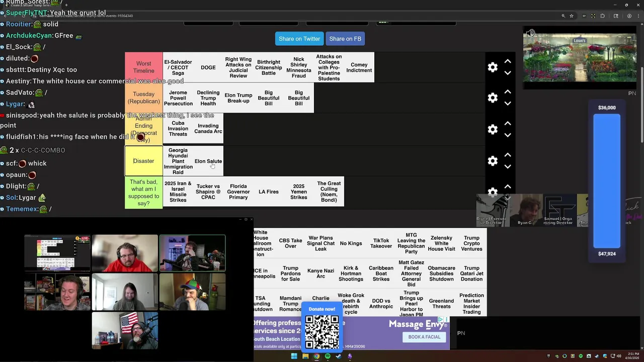This screenshot has width=644, height=362.
Task: Select the unranked DOD vs Anthropic tile
Action: (381, 303)
